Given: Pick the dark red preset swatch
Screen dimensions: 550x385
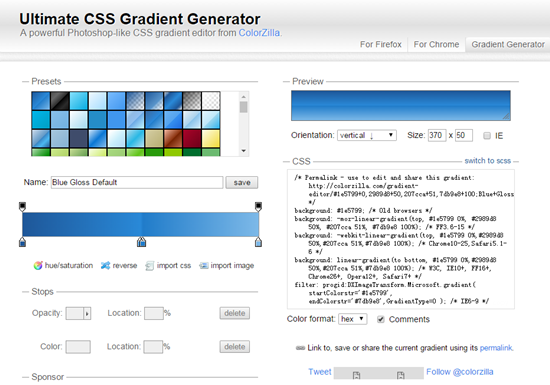Looking at the screenshot, I should 192,139.
